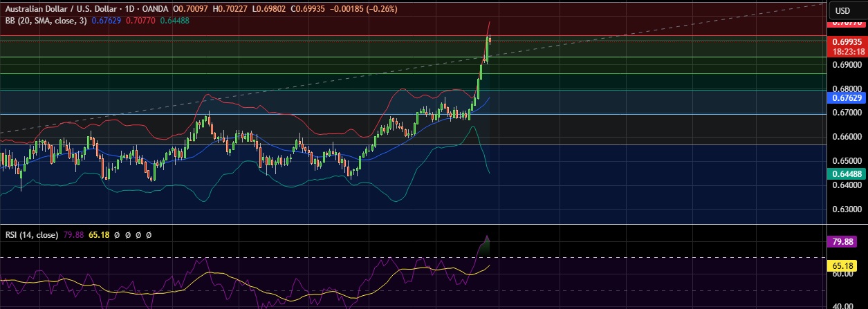The width and height of the screenshot is (868, 309).
Task: Open the USD currency selector
Action: tap(842, 10)
